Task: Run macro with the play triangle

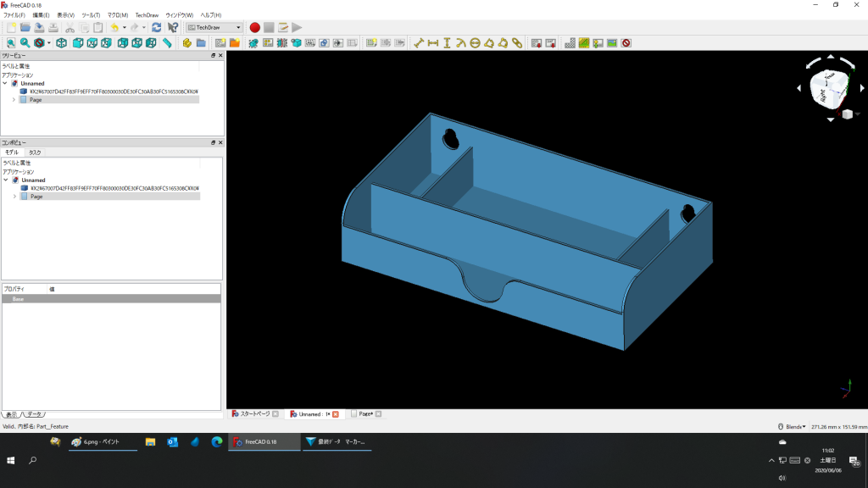Action: tap(298, 28)
